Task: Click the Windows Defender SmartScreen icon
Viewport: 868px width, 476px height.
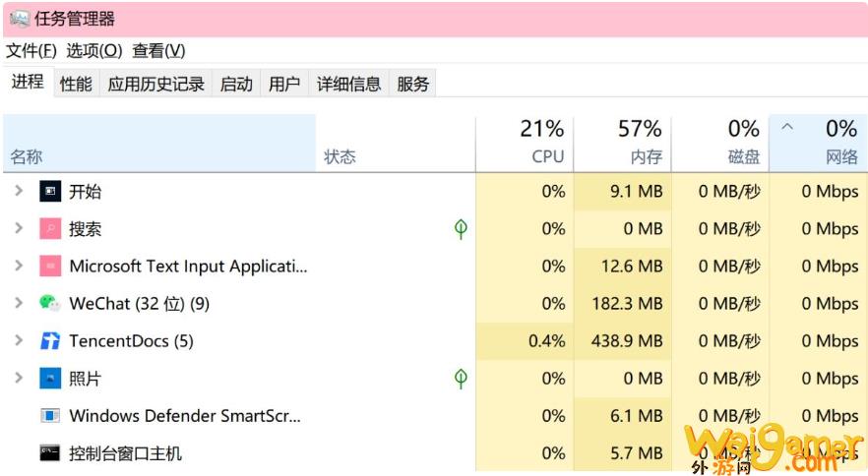Action: tap(50, 416)
